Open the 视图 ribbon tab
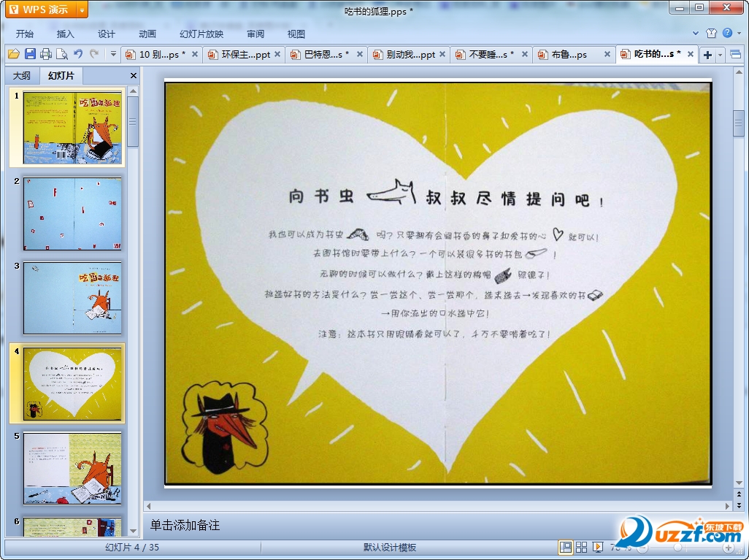 point(296,34)
